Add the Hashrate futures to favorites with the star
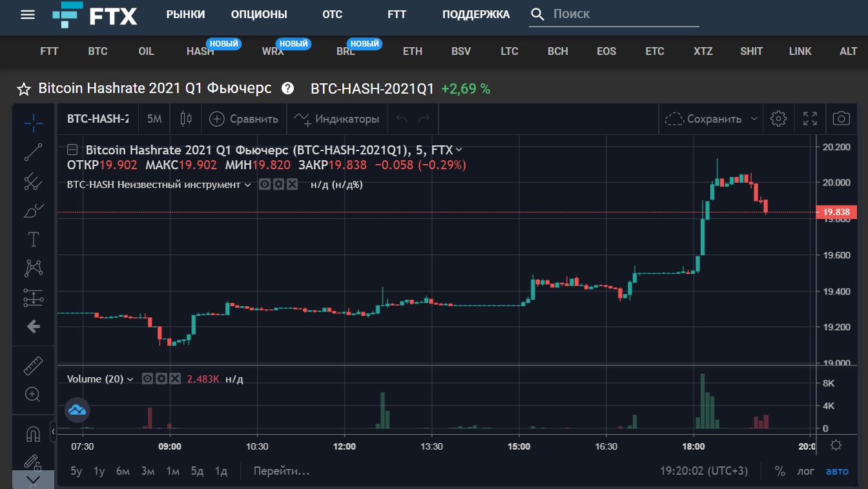The width and height of the screenshot is (868, 489). [24, 89]
